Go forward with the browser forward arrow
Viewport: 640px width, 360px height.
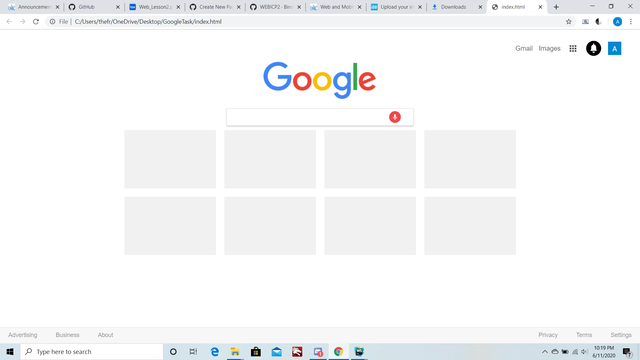pyautogui.click(x=22, y=22)
